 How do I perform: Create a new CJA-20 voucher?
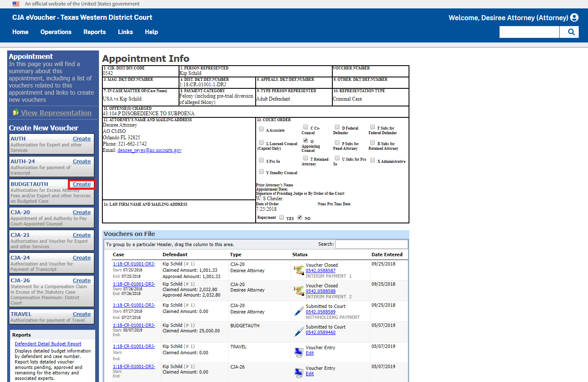click(x=82, y=212)
